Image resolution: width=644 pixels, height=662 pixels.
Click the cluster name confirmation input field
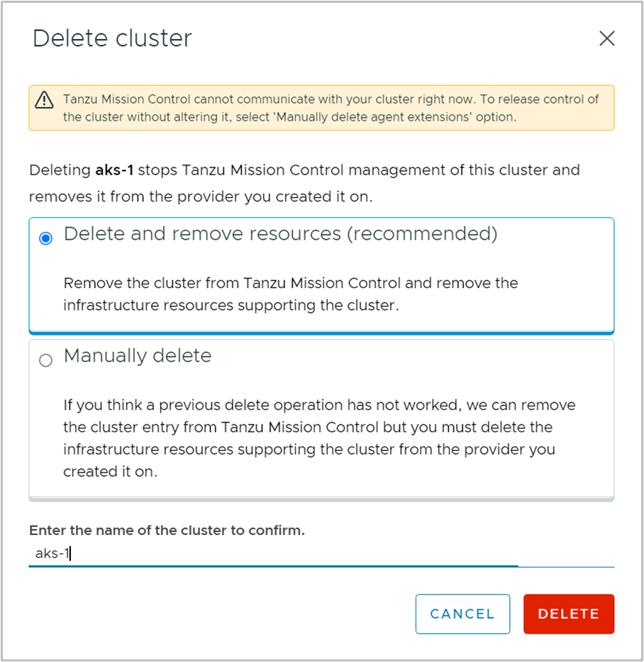273,553
